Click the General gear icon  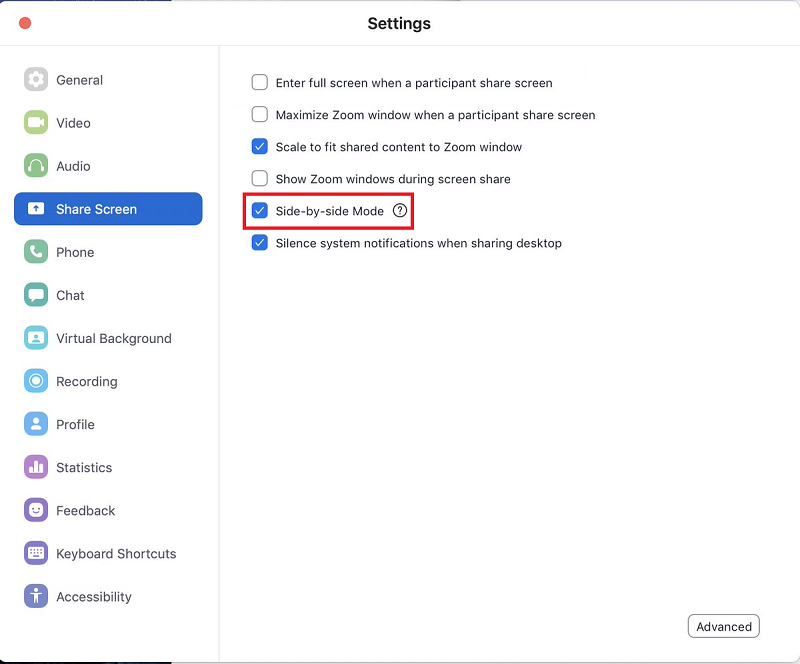(x=36, y=80)
